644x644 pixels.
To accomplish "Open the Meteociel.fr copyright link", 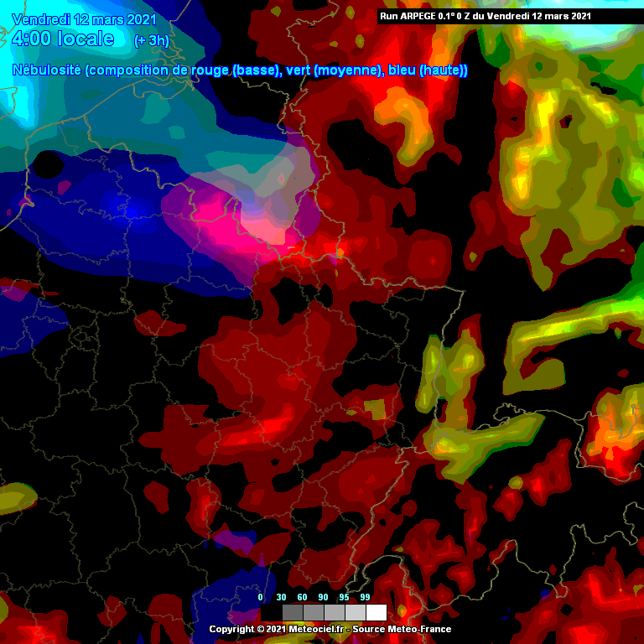I will click(x=305, y=629).
